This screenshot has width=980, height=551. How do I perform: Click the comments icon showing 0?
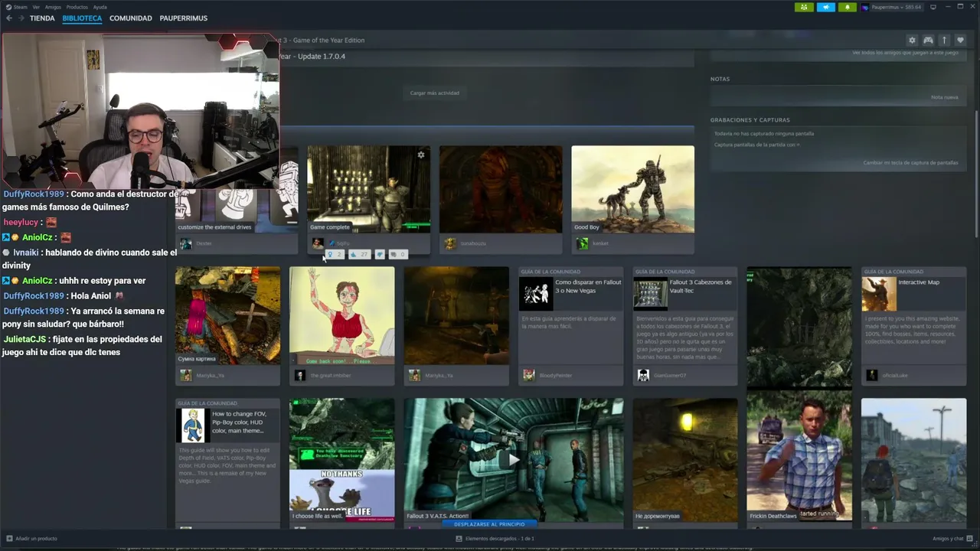(x=398, y=254)
